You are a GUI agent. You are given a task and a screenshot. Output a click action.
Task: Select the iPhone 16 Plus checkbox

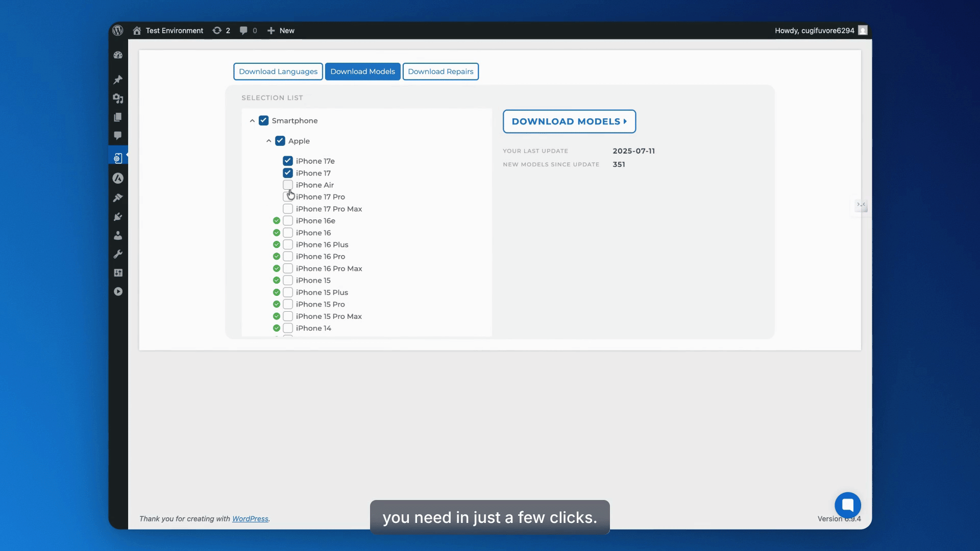pos(288,245)
